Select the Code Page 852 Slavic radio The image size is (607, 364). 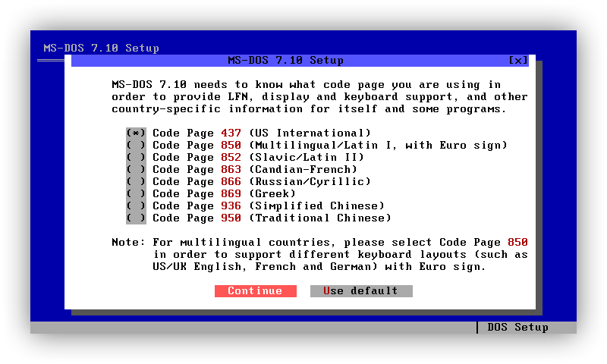[x=136, y=158]
